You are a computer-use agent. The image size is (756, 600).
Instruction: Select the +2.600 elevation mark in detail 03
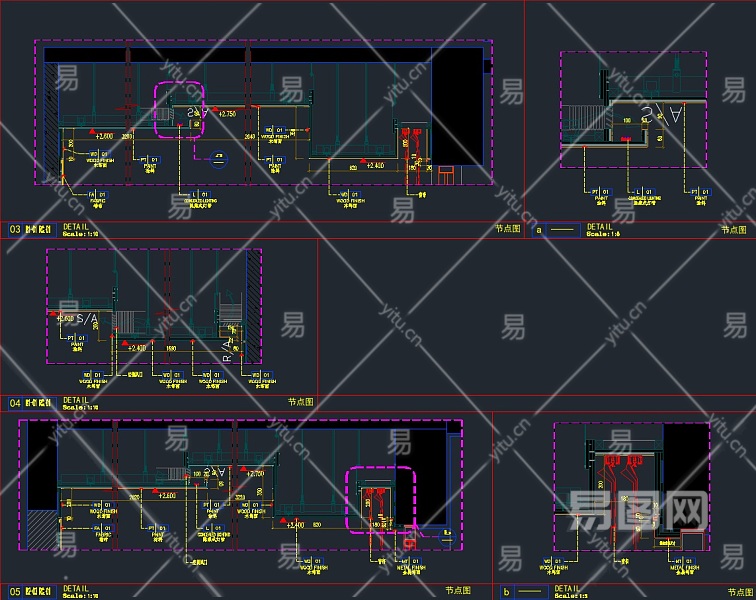point(104,136)
